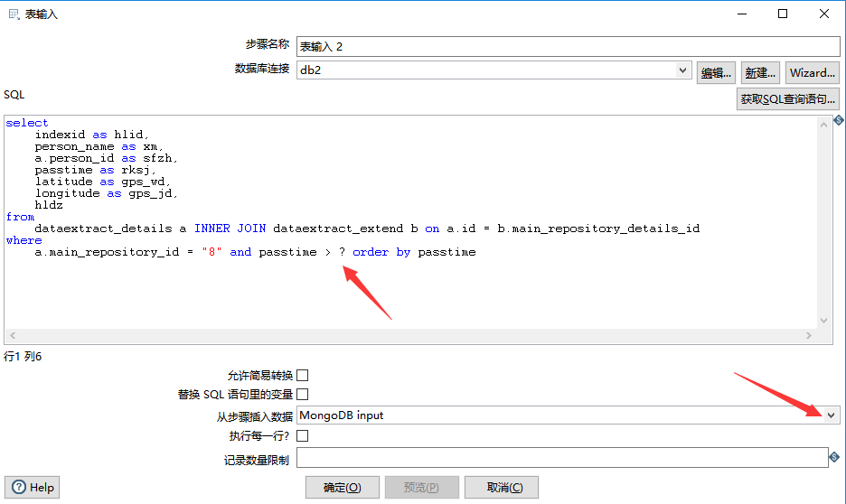This screenshot has width=846, height=504.
Task: Click 获取SQL查询语句... button
Action: (x=788, y=99)
